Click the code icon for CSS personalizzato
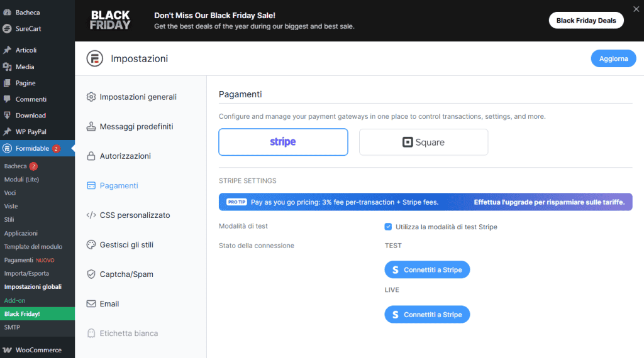 click(x=91, y=215)
